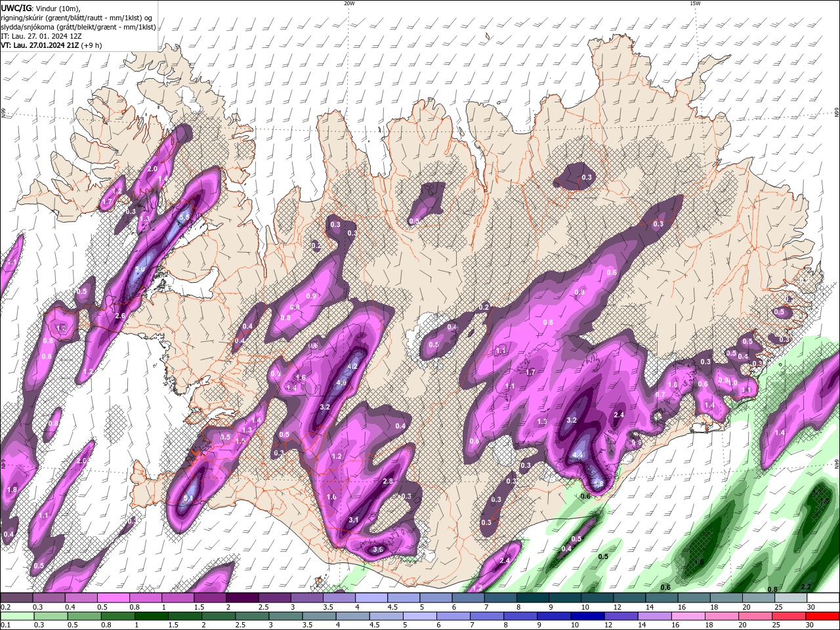Click the 4.4 precipitation value on the map
This screenshot has width=840, height=630.
[578, 455]
